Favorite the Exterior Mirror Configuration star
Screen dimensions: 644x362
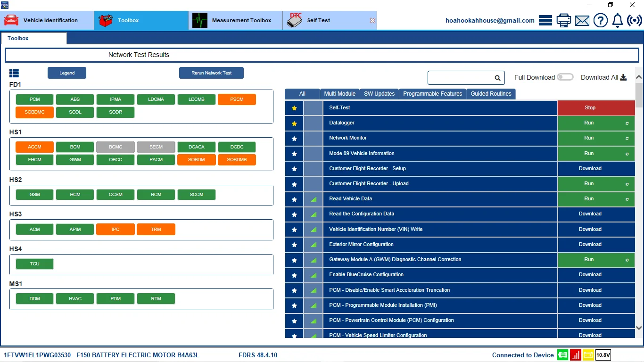coord(294,245)
